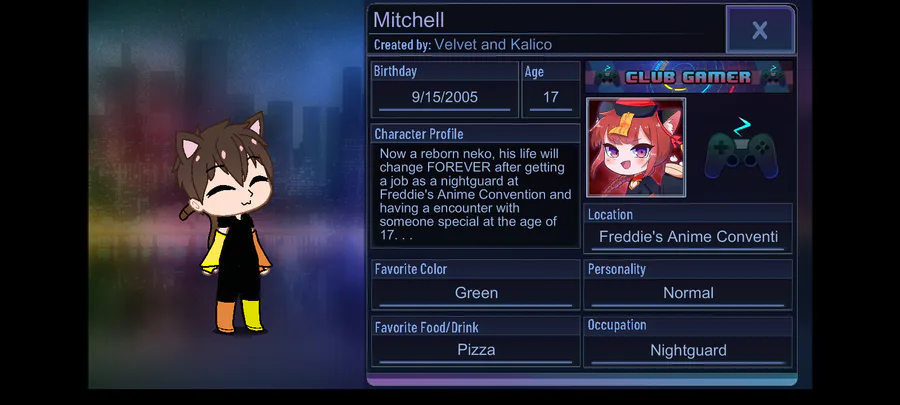Click the Club Gamer banner
Image resolution: width=900 pixels, height=405 pixels.
click(x=689, y=77)
